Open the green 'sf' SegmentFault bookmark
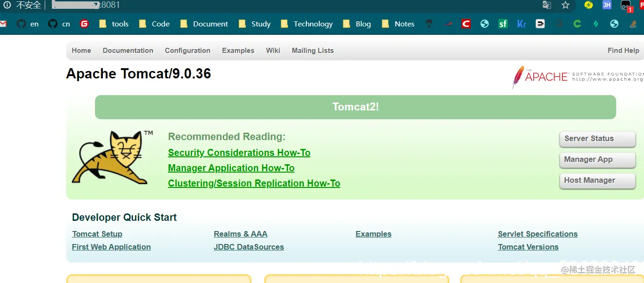644x283 pixels. tap(503, 24)
